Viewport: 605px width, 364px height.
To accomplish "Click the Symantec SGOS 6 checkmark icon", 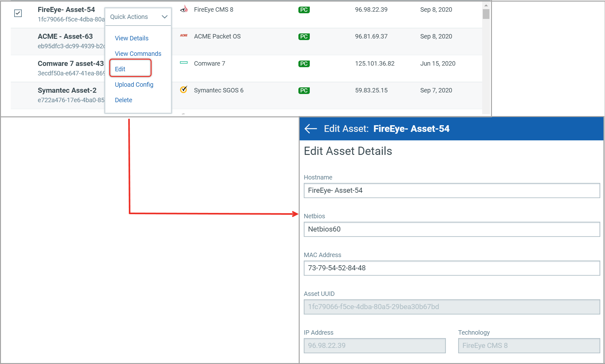I will (x=184, y=90).
